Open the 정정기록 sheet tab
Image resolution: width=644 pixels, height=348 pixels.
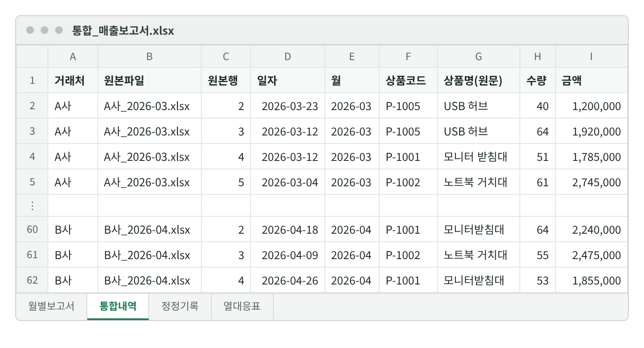click(180, 306)
